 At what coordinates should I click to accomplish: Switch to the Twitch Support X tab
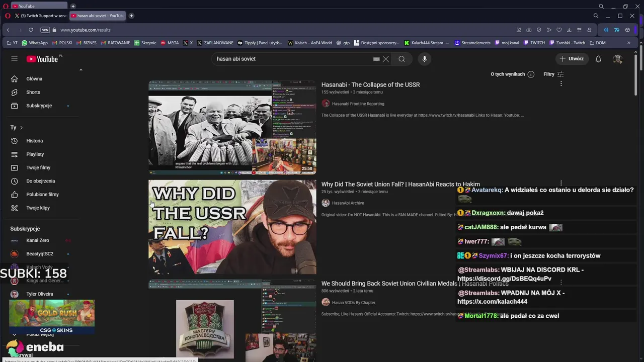[x=40, y=16]
